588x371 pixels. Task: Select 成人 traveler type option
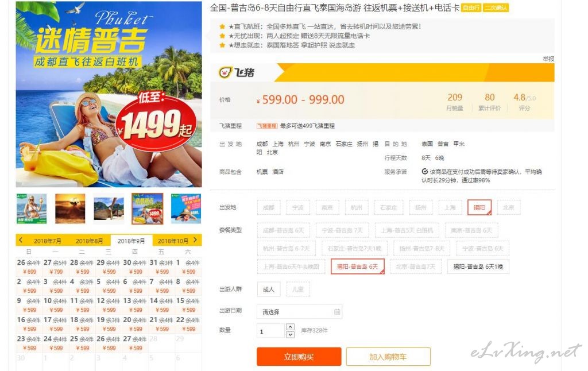pos(269,289)
